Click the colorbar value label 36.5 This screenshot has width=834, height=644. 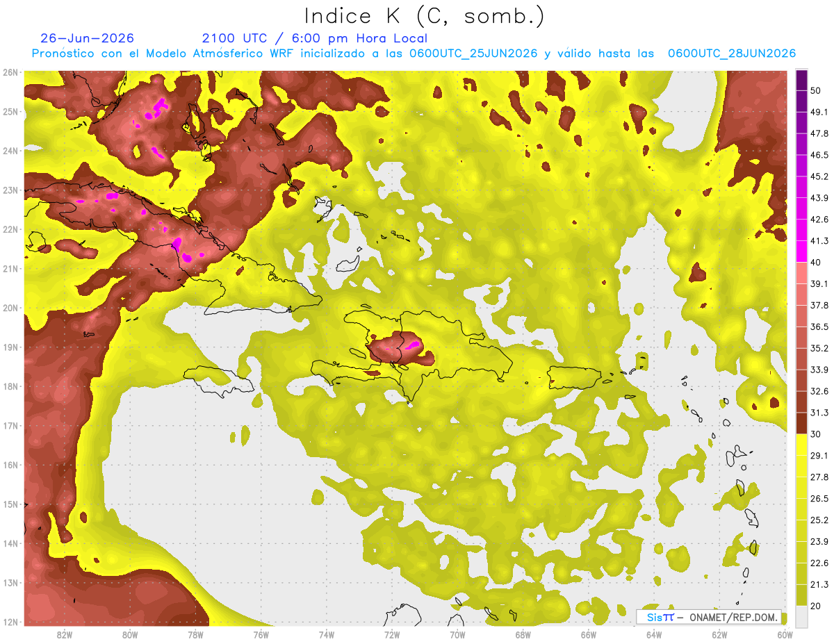(819, 327)
